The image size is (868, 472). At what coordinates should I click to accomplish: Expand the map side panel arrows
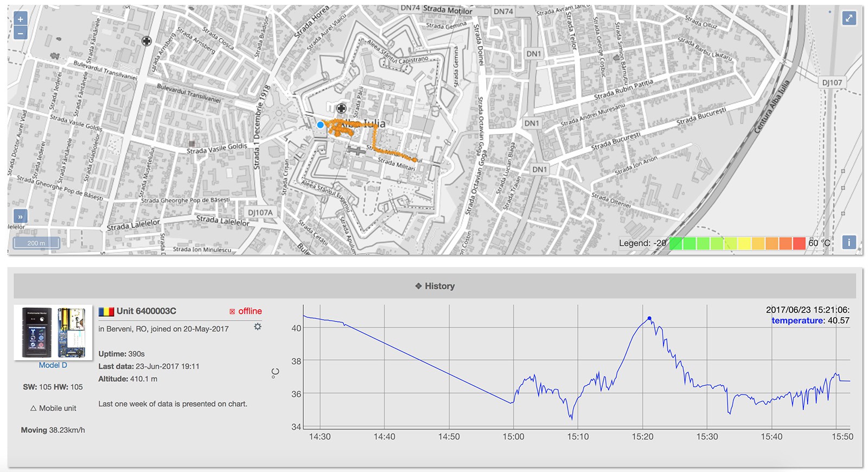[x=20, y=216]
